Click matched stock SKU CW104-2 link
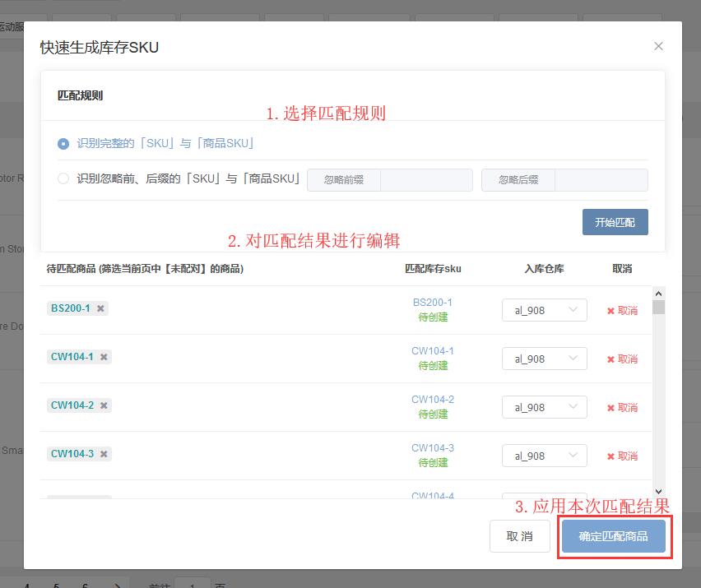This screenshot has height=588, width=701. click(432, 400)
